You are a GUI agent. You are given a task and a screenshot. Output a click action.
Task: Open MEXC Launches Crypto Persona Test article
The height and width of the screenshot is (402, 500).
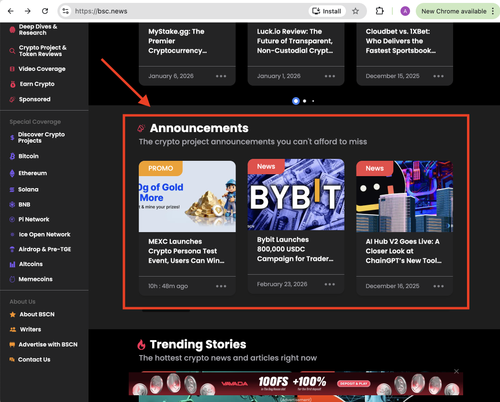[186, 251]
